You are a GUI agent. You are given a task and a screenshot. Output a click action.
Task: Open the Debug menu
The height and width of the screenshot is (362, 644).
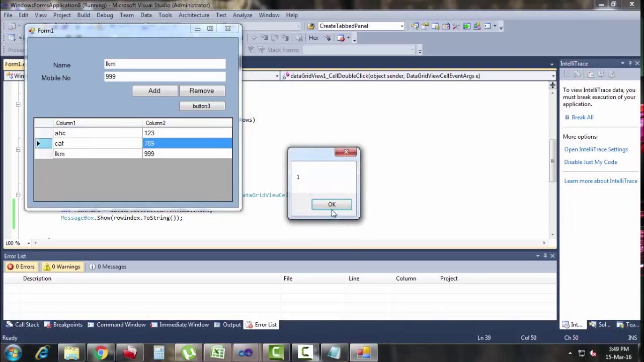(105, 15)
